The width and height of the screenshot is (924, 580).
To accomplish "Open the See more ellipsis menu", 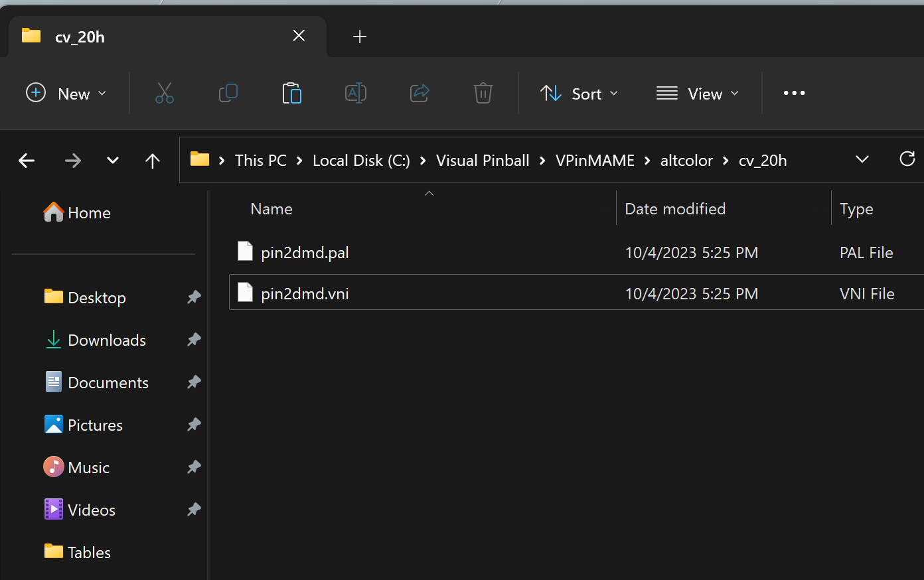I will pyautogui.click(x=794, y=94).
